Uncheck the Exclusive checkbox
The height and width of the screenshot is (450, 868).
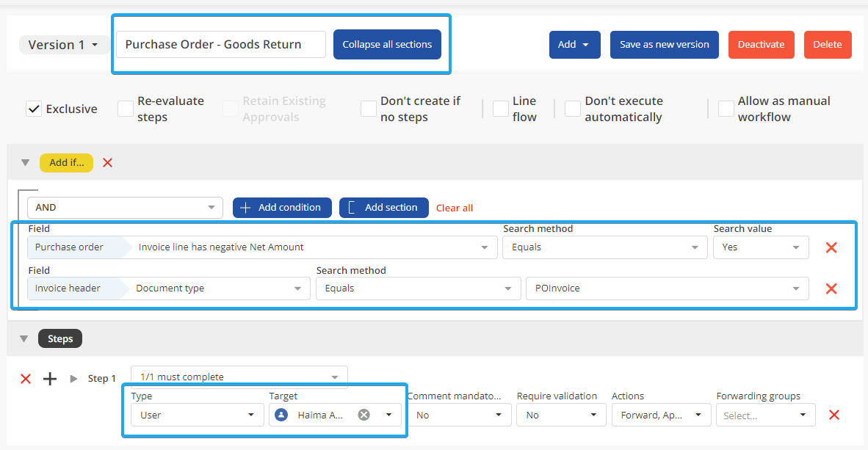[x=34, y=109]
